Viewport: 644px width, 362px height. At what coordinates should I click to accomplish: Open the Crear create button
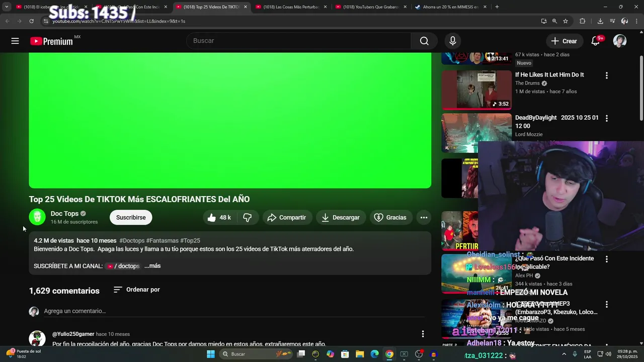click(x=564, y=41)
